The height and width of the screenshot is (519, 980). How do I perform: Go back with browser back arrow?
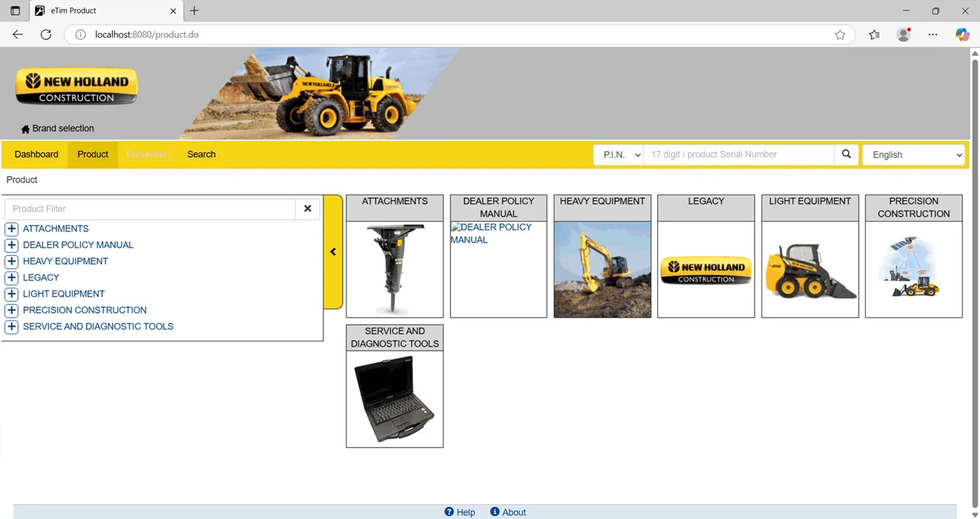[17, 34]
